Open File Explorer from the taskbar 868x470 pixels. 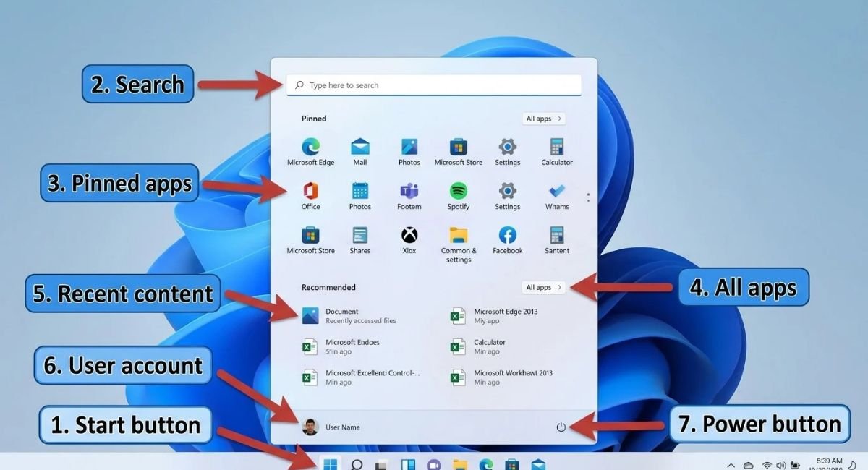(x=461, y=464)
